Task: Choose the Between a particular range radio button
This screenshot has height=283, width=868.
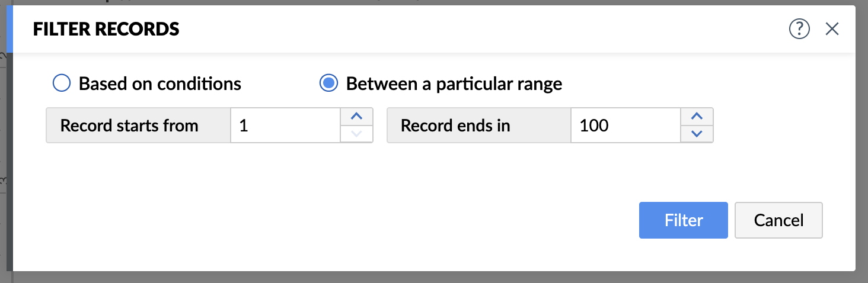Action: pyautogui.click(x=328, y=83)
